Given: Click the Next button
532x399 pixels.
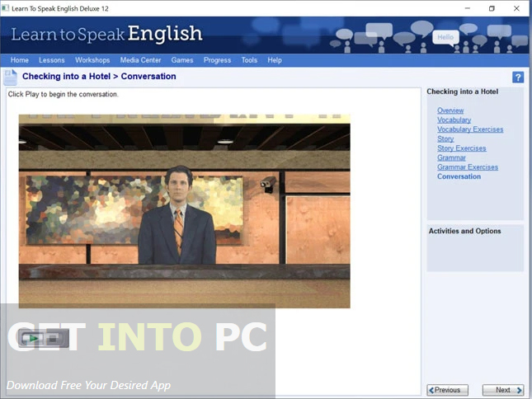Looking at the screenshot, I should click(503, 390).
